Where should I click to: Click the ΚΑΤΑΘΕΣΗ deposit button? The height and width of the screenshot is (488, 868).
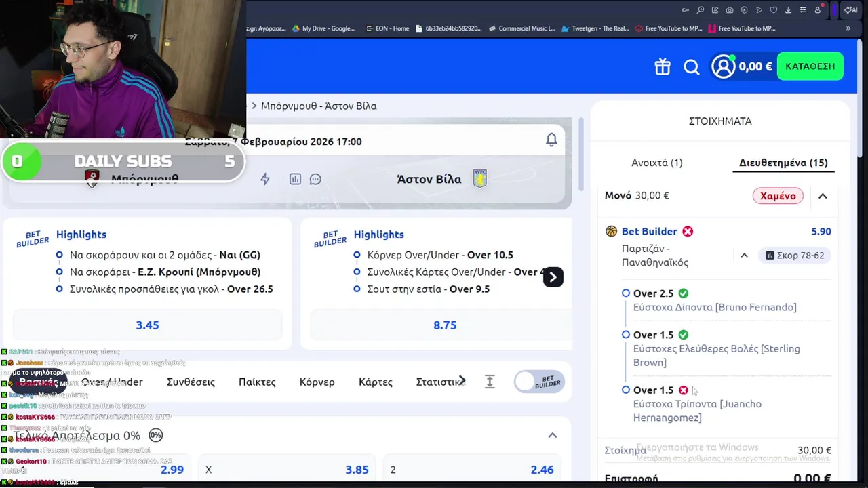coord(810,66)
